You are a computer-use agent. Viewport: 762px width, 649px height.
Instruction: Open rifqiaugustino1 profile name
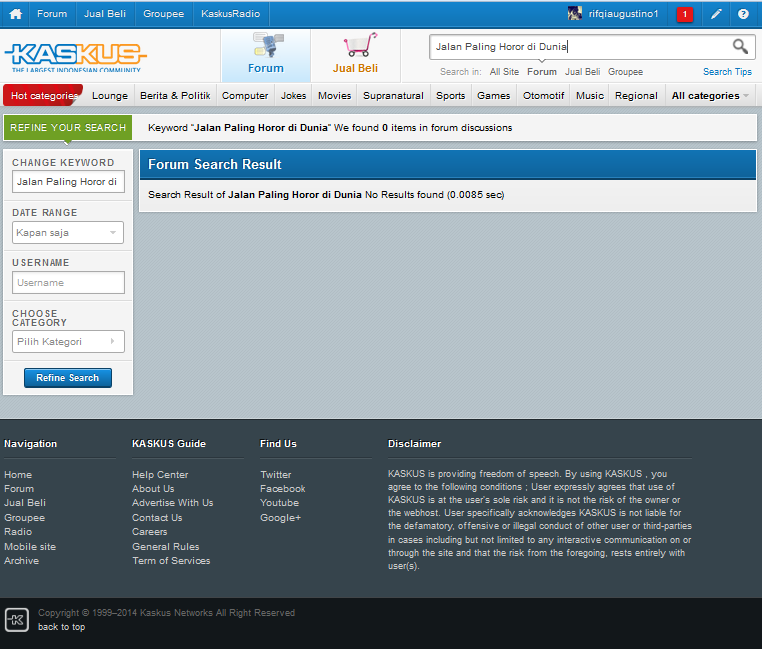point(623,14)
